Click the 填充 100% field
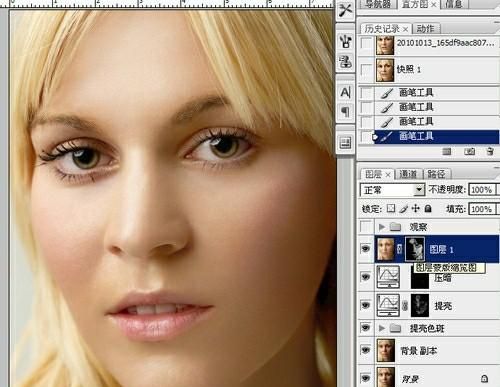This screenshot has width=500, height=387. point(482,209)
